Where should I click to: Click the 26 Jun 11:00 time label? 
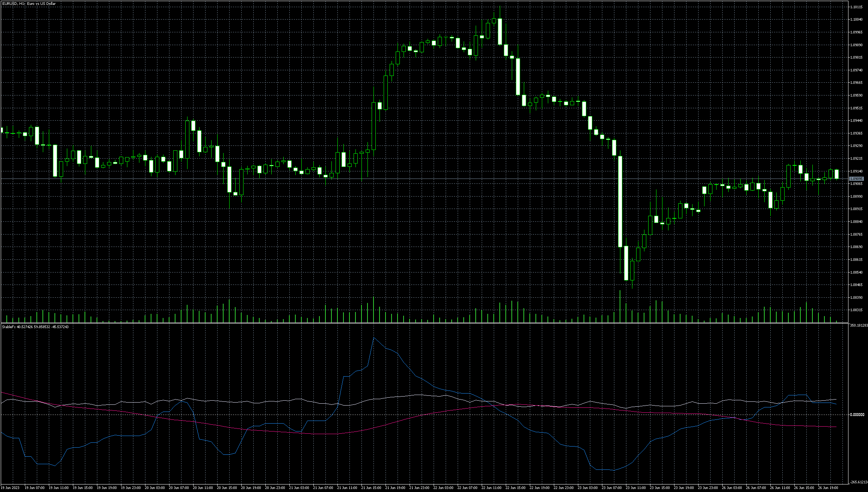pos(780,488)
